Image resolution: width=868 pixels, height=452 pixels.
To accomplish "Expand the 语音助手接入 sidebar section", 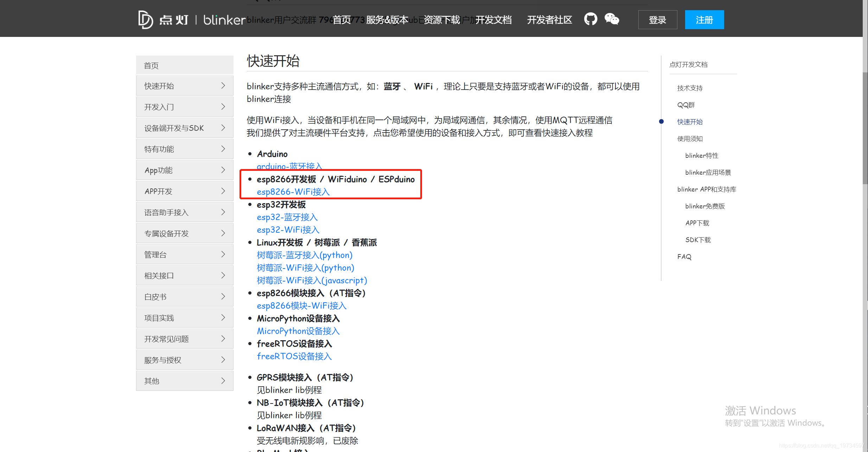I will pos(185,212).
